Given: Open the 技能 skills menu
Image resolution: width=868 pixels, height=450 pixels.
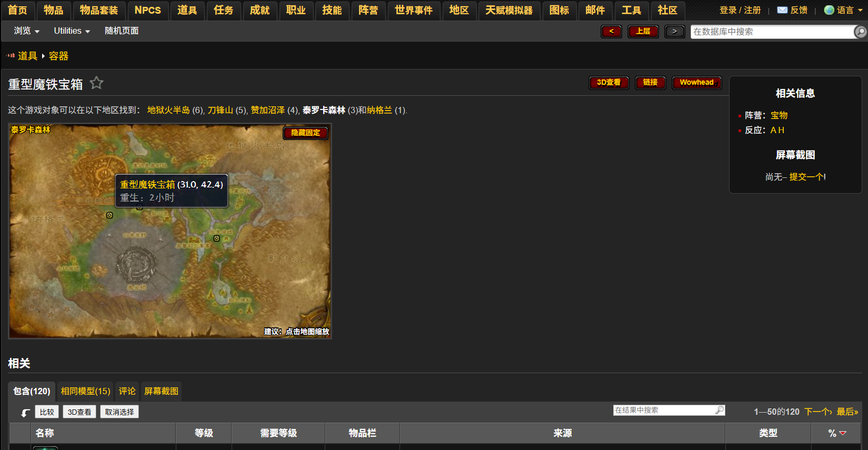Looking at the screenshot, I should [x=332, y=10].
